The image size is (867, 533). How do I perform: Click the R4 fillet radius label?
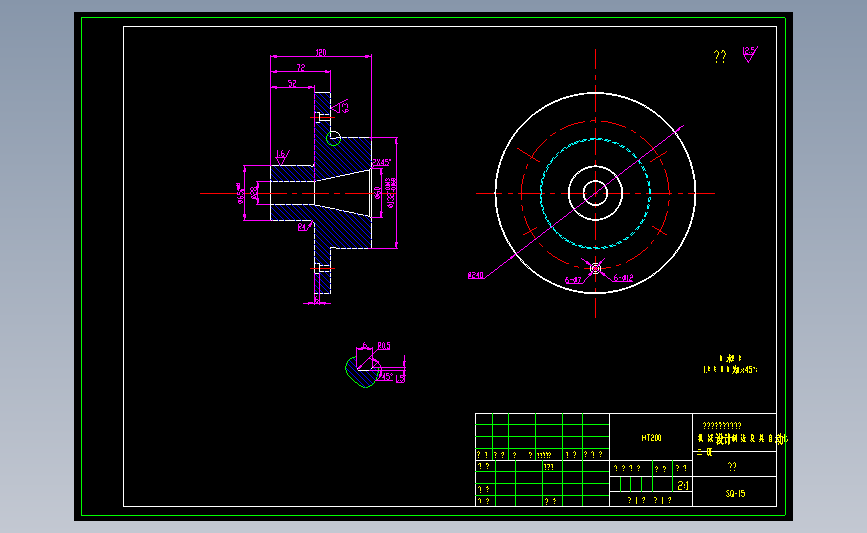[302, 227]
